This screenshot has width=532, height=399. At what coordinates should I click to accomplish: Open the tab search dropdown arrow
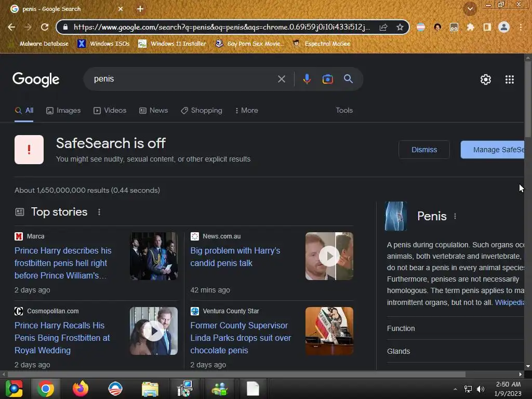click(470, 9)
